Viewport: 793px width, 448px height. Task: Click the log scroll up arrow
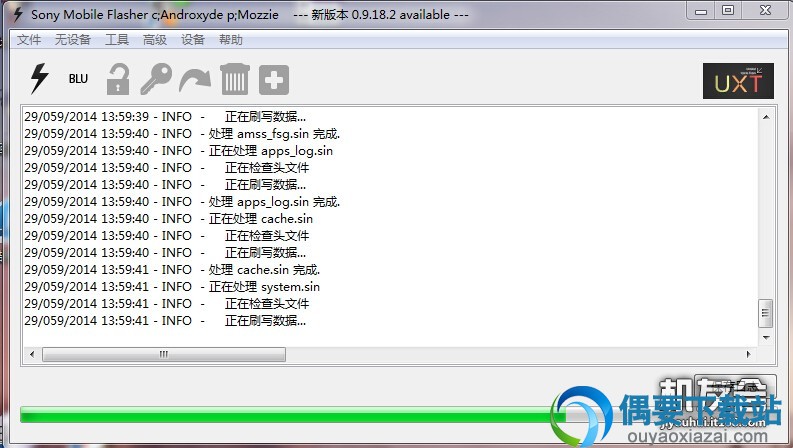[x=766, y=117]
